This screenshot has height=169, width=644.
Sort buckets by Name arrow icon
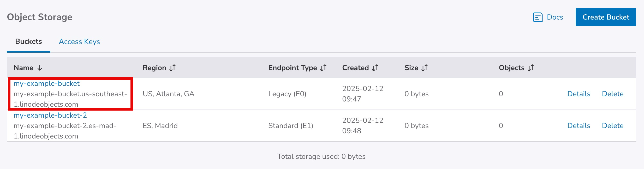(x=40, y=68)
